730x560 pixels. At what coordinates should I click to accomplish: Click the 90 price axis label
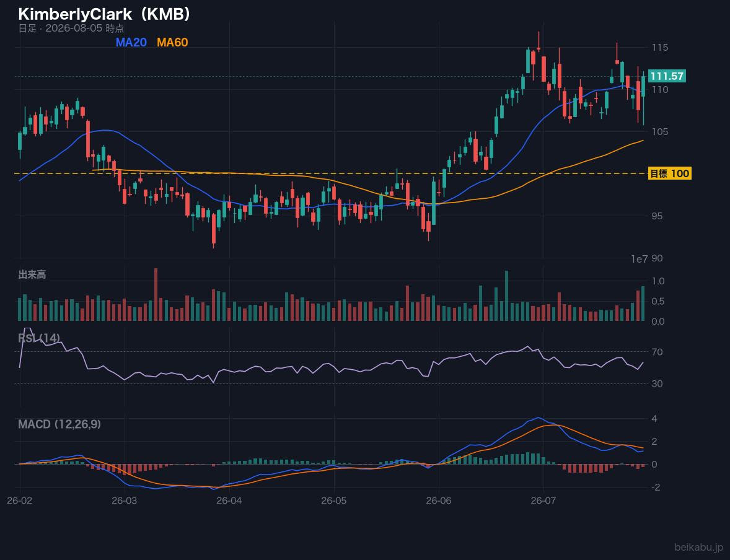(x=657, y=258)
